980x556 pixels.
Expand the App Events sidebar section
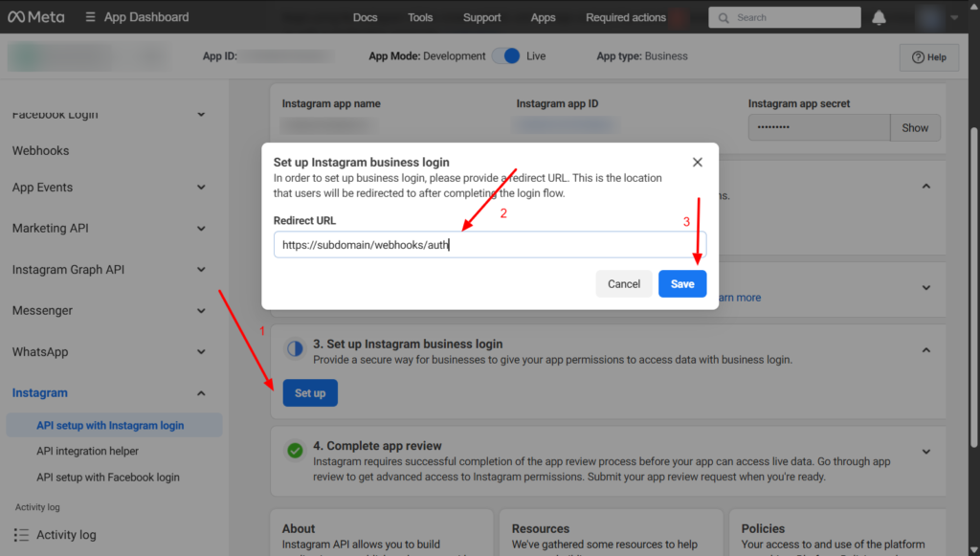click(201, 188)
